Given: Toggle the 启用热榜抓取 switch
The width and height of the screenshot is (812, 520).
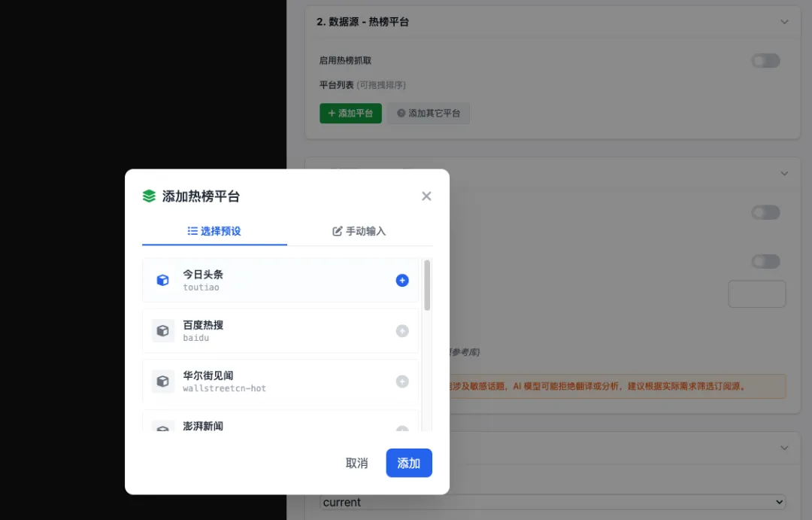Looking at the screenshot, I should pyautogui.click(x=765, y=61).
